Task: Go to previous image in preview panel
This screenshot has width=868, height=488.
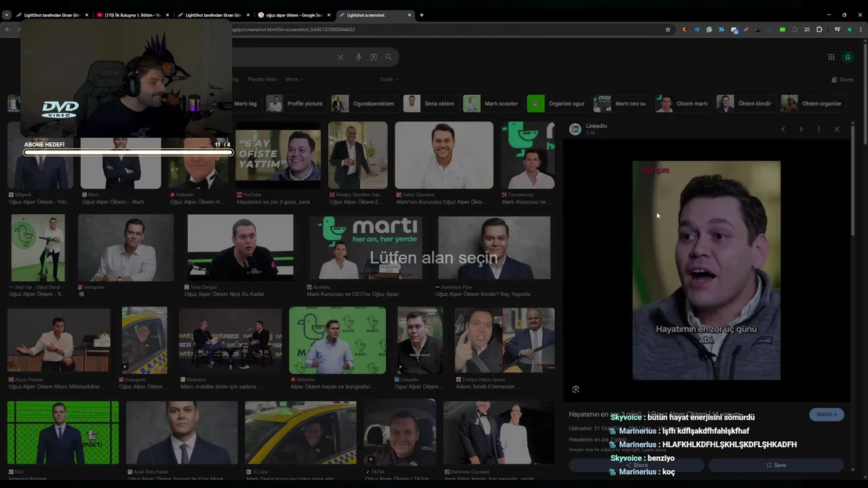Action: 783,129
